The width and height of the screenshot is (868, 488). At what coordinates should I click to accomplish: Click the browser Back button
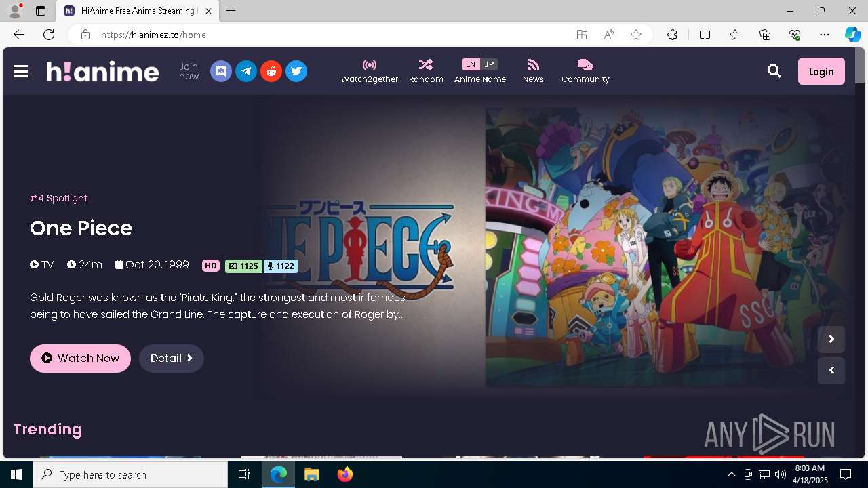click(19, 35)
